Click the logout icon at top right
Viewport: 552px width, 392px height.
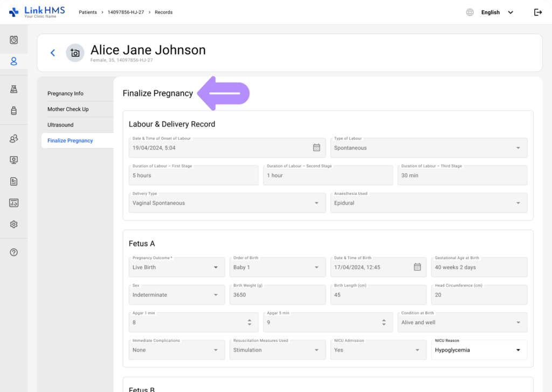tap(537, 12)
